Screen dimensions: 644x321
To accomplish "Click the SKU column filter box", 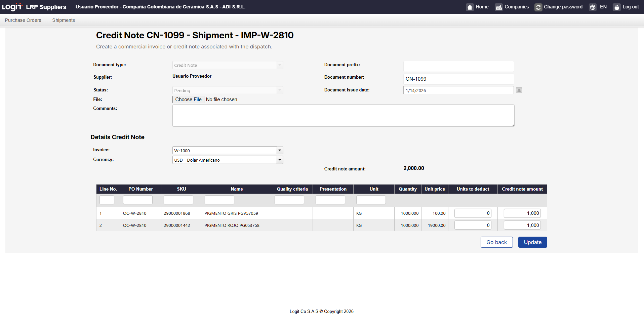I will click(178, 200).
